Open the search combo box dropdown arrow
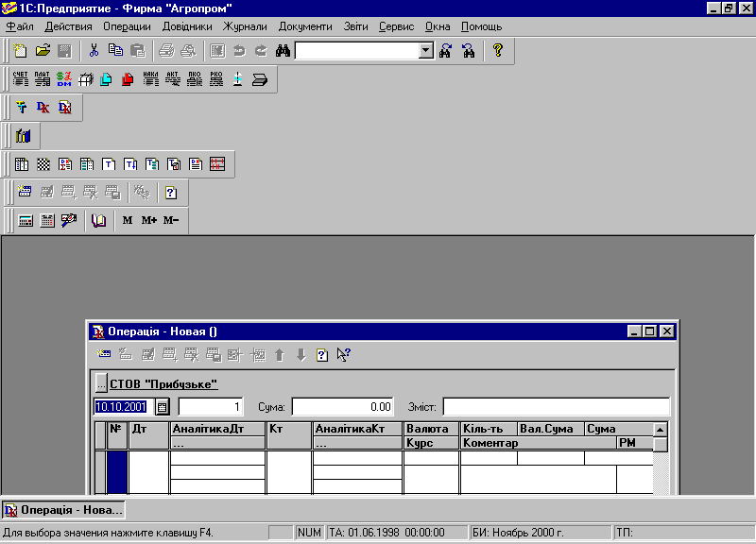This screenshot has height=544, width=756. click(x=425, y=50)
